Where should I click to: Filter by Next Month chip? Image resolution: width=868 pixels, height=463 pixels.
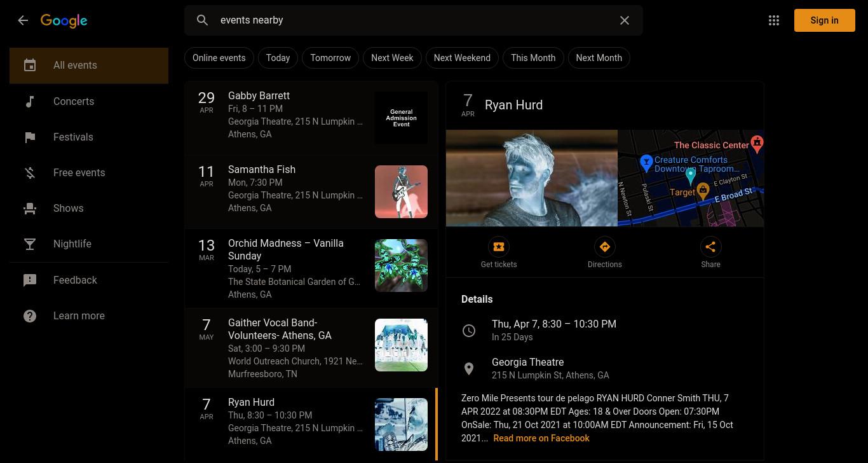coord(599,58)
